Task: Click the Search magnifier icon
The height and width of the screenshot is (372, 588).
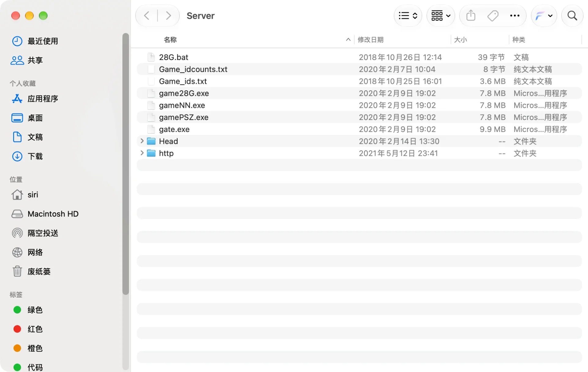Action: click(x=572, y=16)
